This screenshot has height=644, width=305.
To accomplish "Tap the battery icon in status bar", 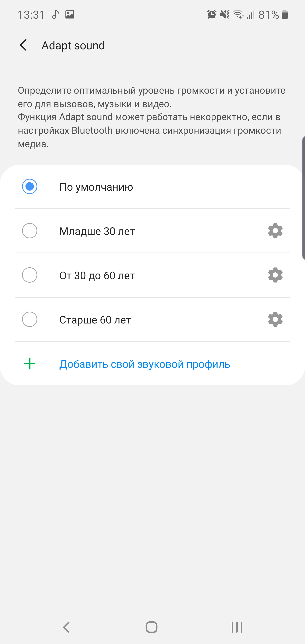I will click(x=284, y=14).
